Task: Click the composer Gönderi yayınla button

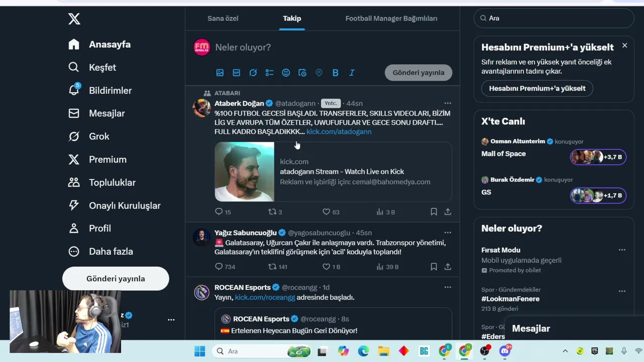Action: tap(419, 72)
